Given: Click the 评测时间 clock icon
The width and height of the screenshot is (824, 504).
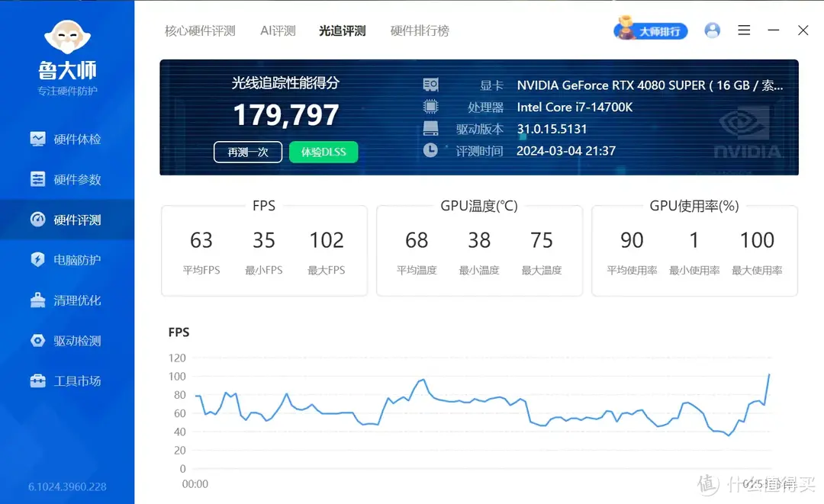Looking at the screenshot, I should pyautogui.click(x=430, y=150).
